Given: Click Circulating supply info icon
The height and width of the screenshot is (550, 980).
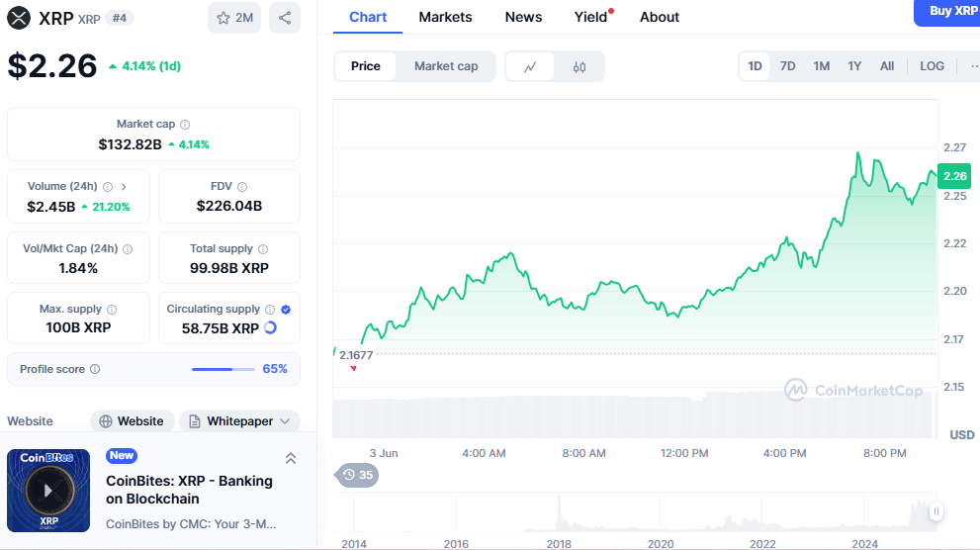Looking at the screenshot, I should (x=270, y=310).
